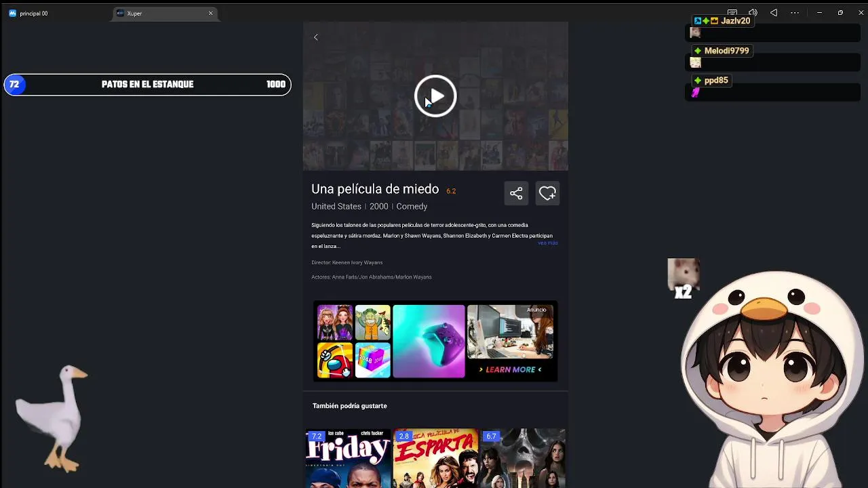Click the green badge next to Melodi9799
The image size is (868, 488).
point(697,51)
